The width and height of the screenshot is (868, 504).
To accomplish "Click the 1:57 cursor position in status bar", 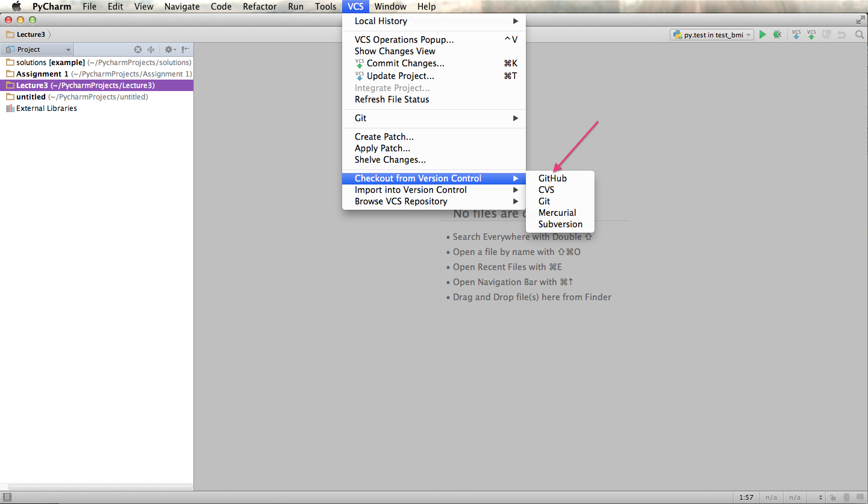I will tap(746, 497).
